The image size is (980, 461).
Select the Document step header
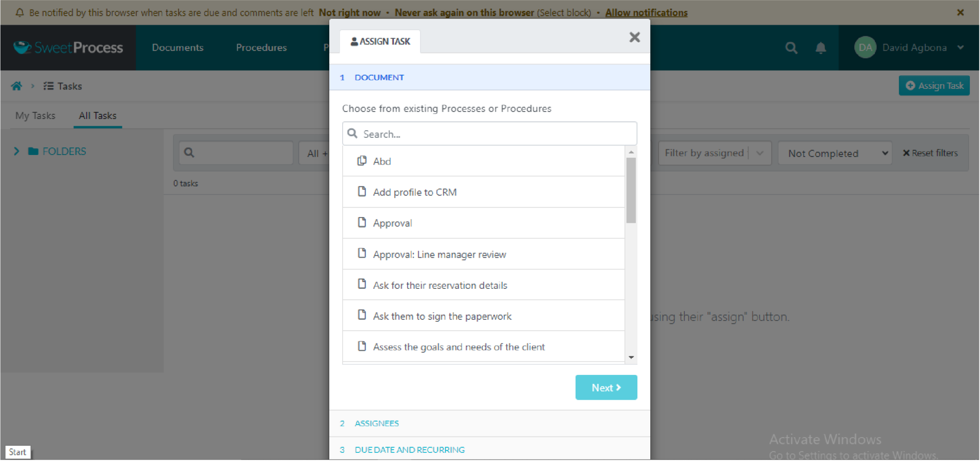[490, 77]
